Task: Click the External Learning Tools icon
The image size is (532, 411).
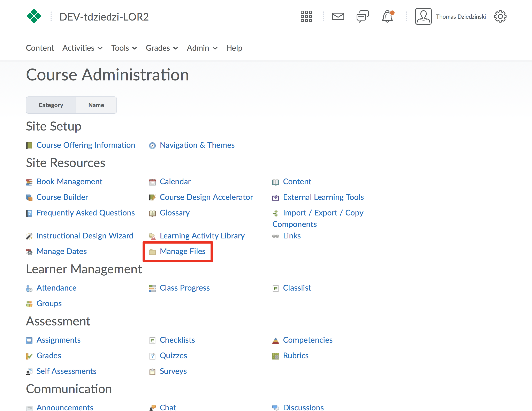Action: (275, 198)
